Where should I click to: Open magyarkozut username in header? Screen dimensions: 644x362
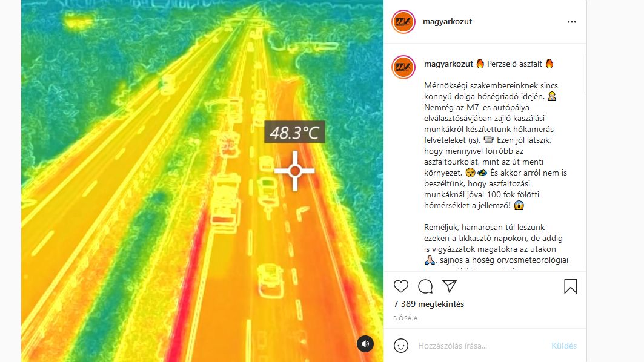click(447, 22)
